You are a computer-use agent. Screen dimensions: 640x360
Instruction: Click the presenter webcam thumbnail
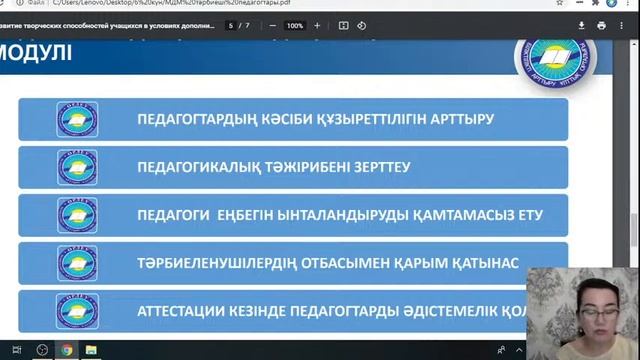point(583,313)
